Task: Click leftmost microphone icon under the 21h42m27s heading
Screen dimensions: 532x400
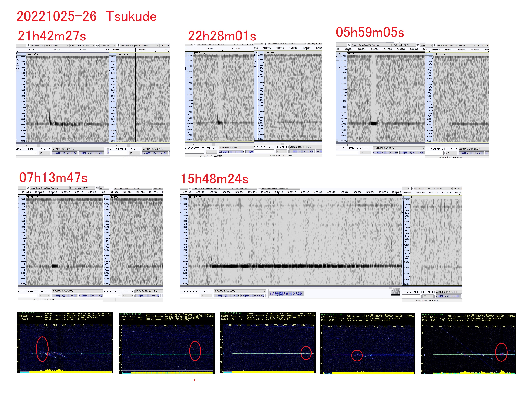Action: click(28, 46)
